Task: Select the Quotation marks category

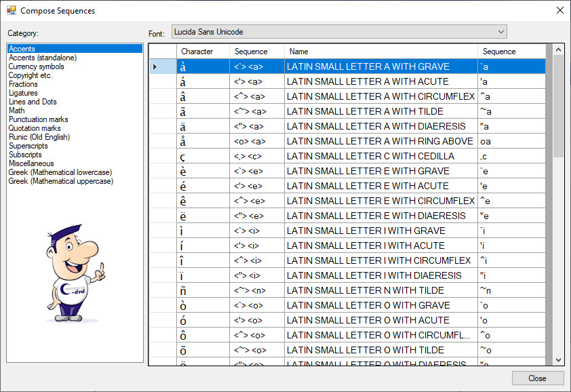Action: [x=35, y=128]
